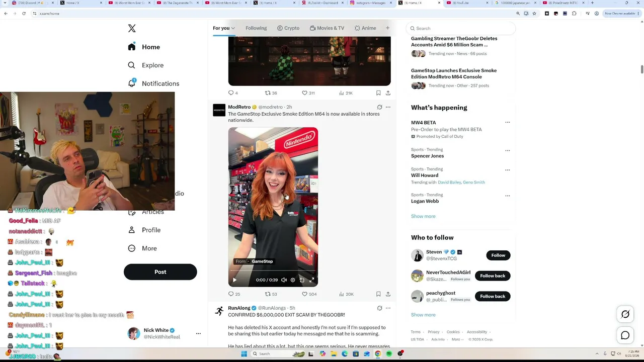This screenshot has width=644, height=362.
Task: Open the Windows Start menu
Action: (x=244, y=354)
